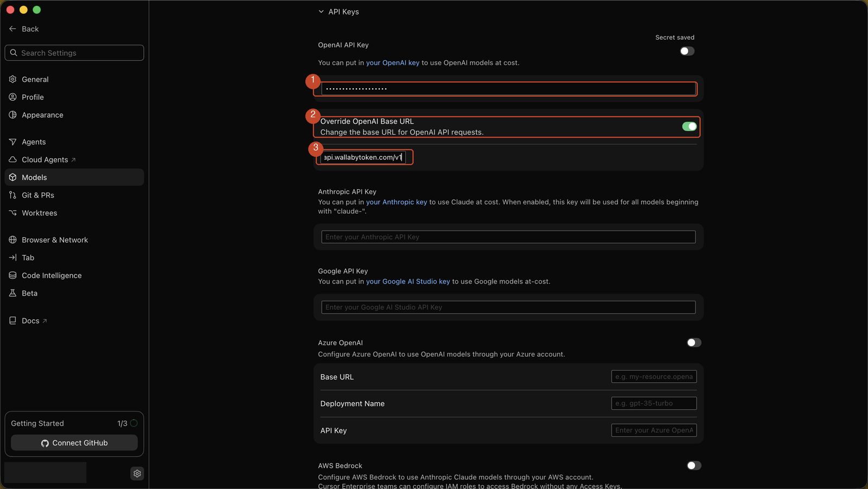Click the "AWS Bedrock" heading
Image resolution: width=868 pixels, height=489 pixels.
[340, 466]
